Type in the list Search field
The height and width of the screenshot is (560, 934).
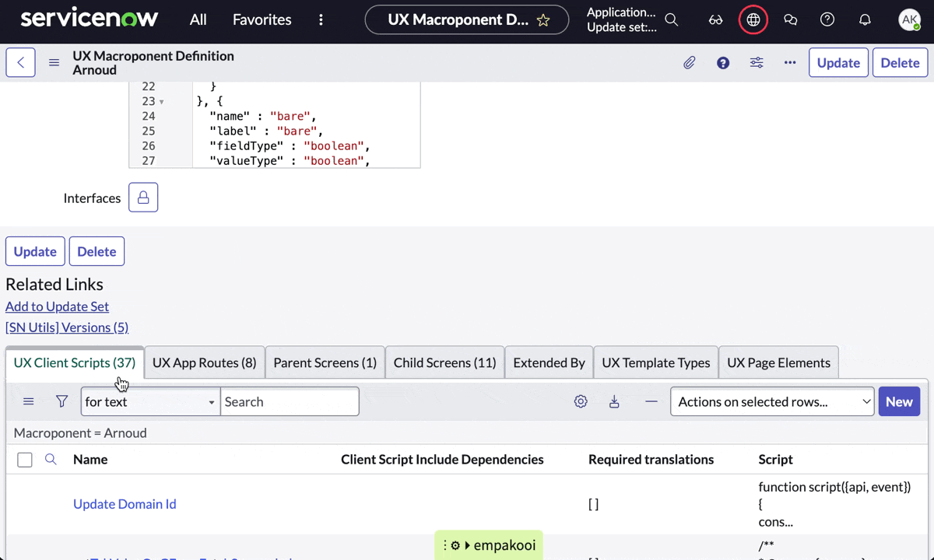point(290,401)
